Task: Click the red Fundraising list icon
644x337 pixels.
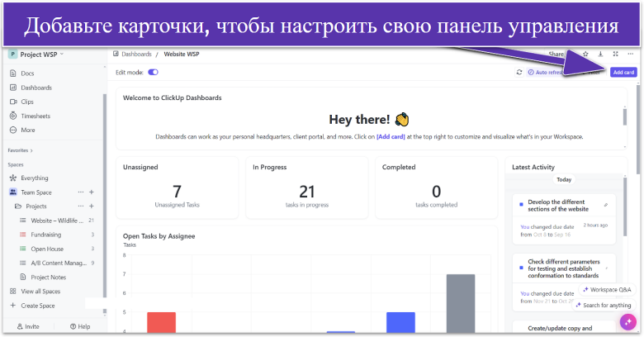Action: [x=23, y=235]
